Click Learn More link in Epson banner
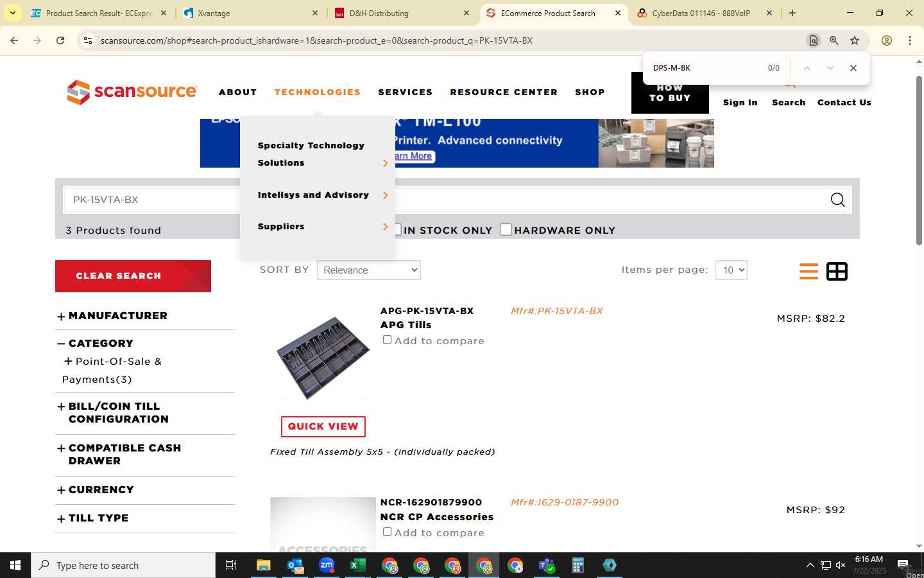The image size is (924, 578). 414,156
